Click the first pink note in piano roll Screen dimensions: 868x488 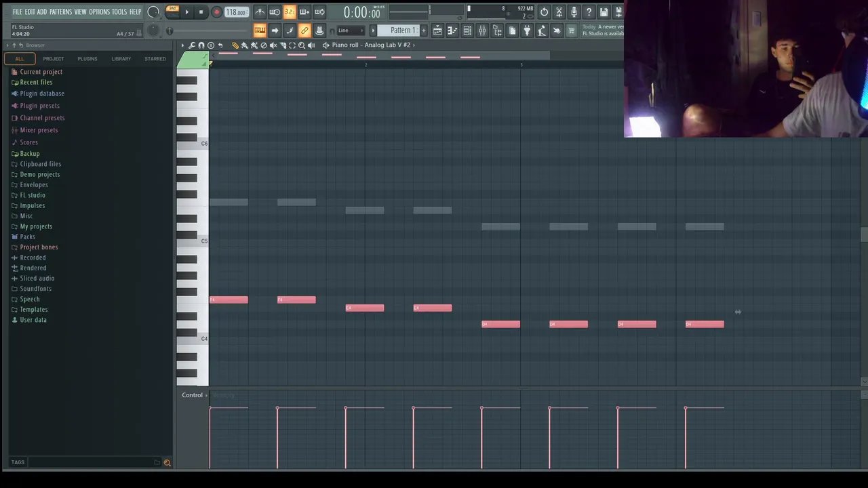pos(229,300)
